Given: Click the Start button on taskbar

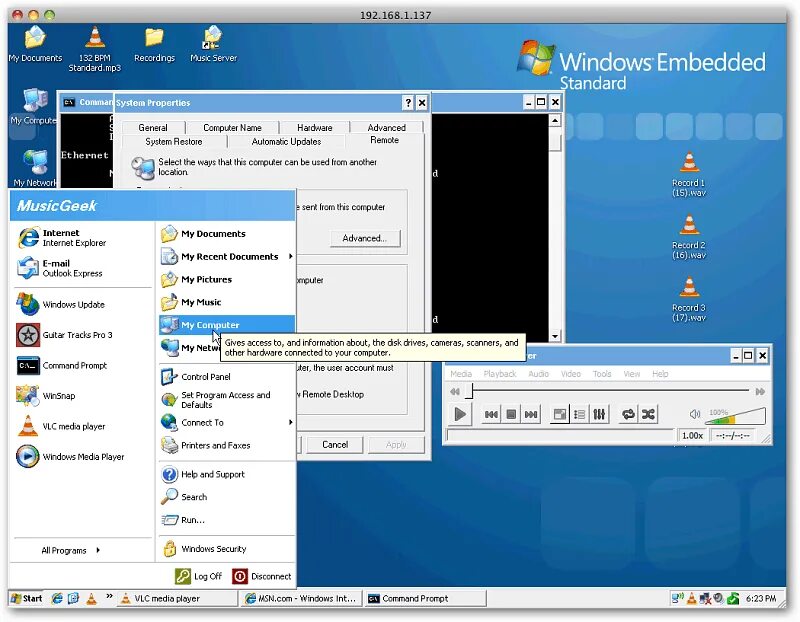Looking at the screenshot, I should (x=27, y=599).
